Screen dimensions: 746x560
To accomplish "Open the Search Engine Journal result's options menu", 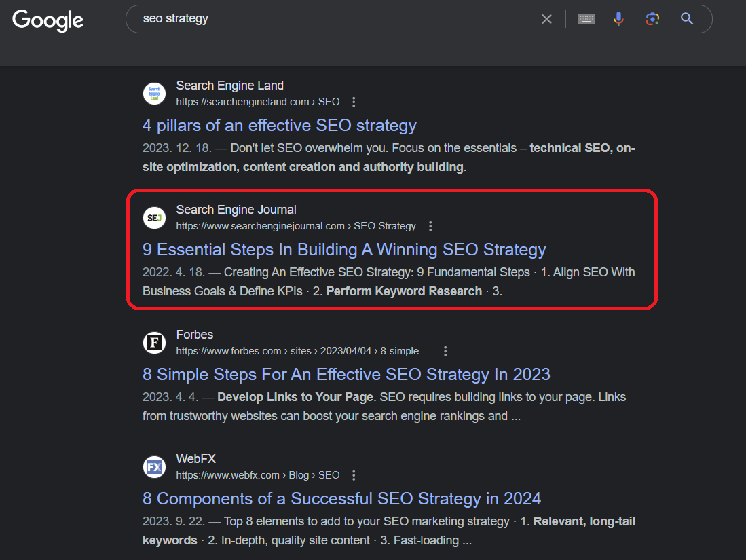I will pyautogui.click(x=430, y=226).
